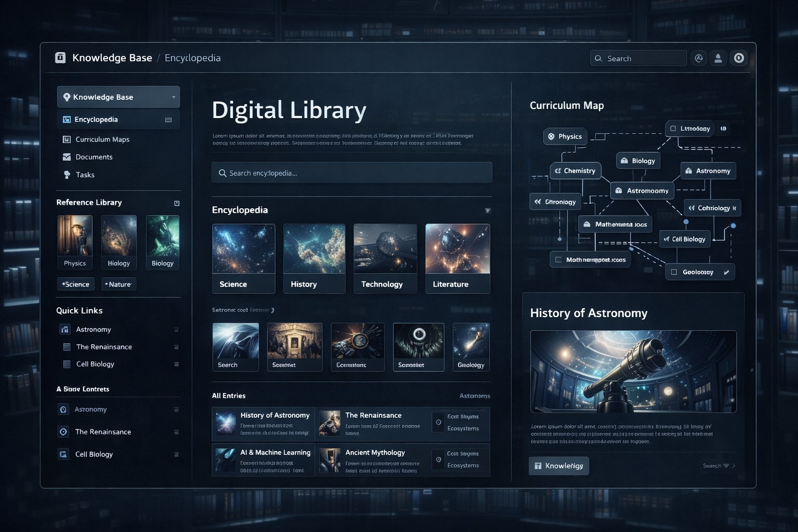
Task: Click the Documents envelope icon
Action: point(66,157)
